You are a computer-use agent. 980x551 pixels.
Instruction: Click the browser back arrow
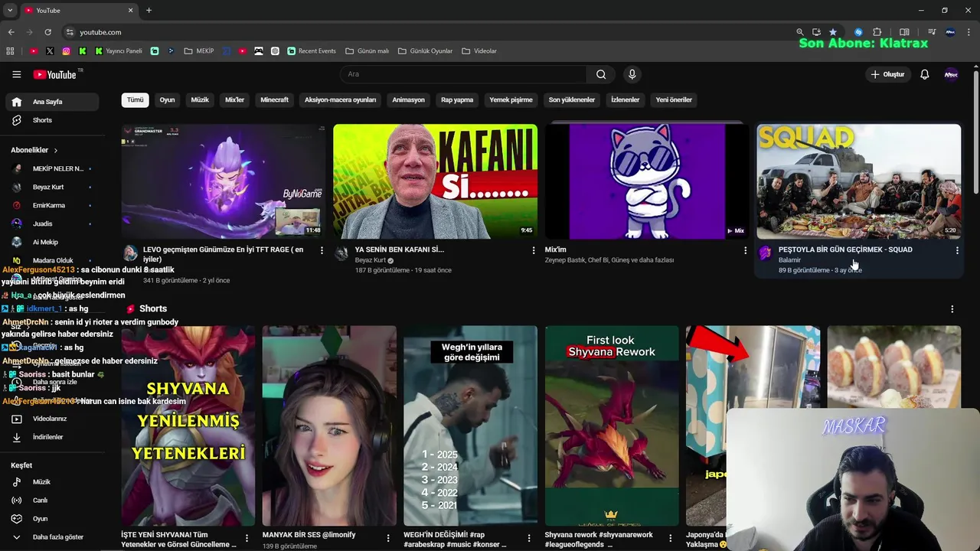(x=11, y=32)
